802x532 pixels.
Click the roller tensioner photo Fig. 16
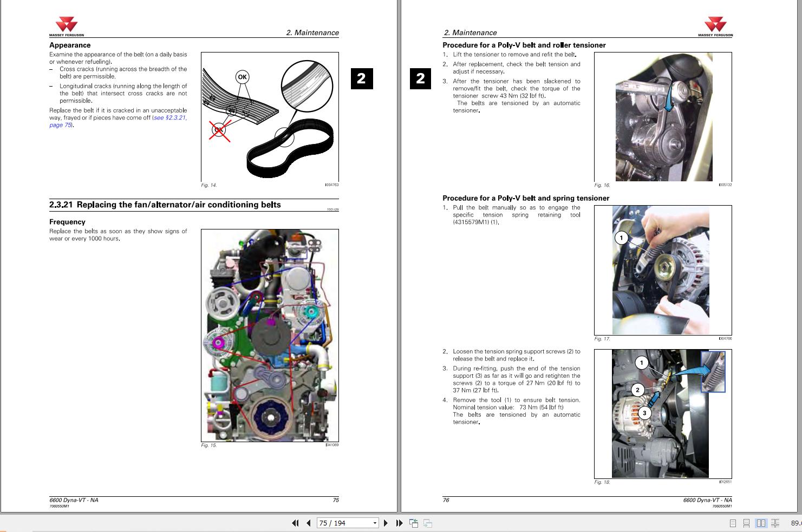point(663,117)
